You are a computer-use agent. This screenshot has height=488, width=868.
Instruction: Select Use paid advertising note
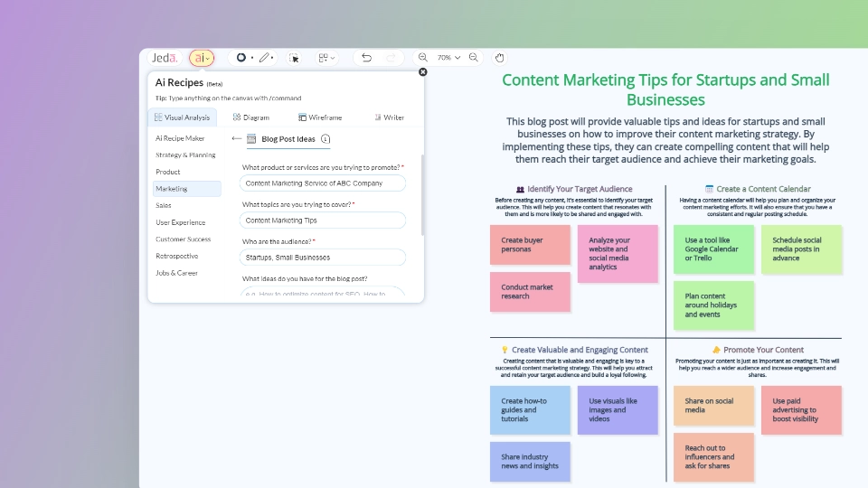(801, 410)
